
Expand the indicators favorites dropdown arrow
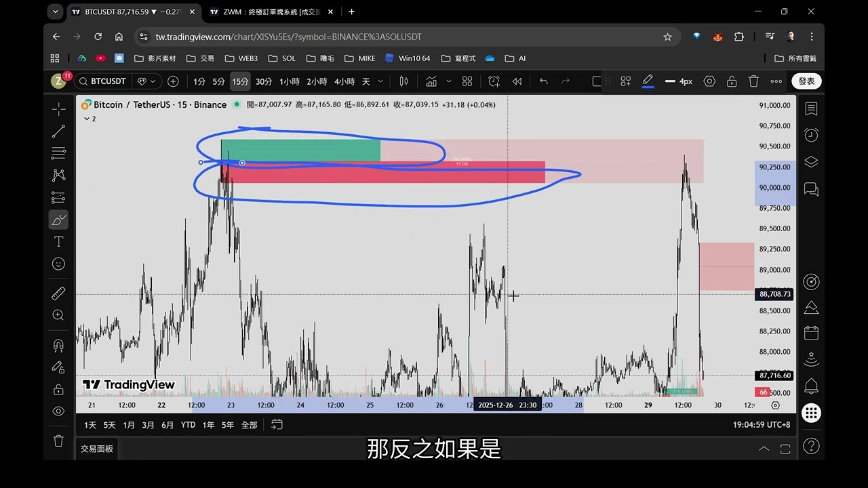tap(448, 81)
